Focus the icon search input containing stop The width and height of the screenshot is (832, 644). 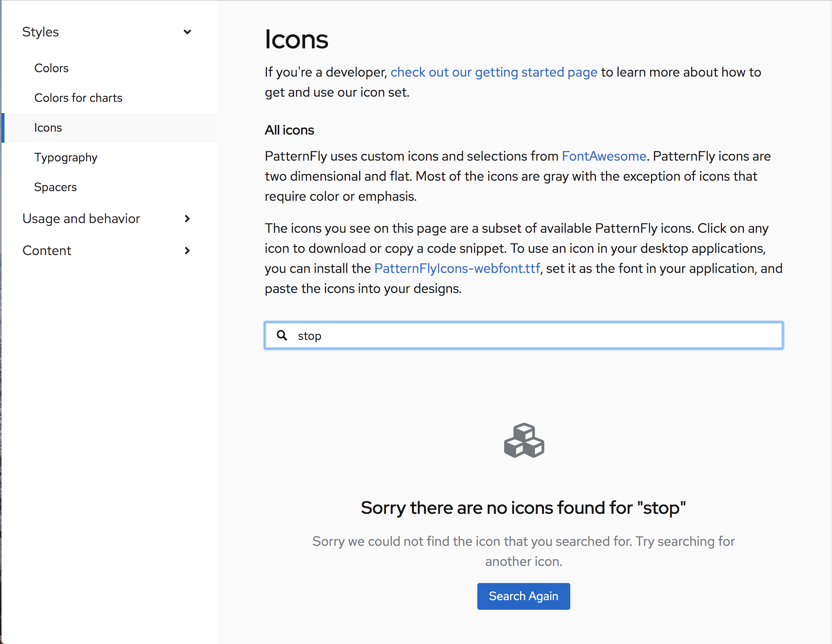[x=524, y=335]
